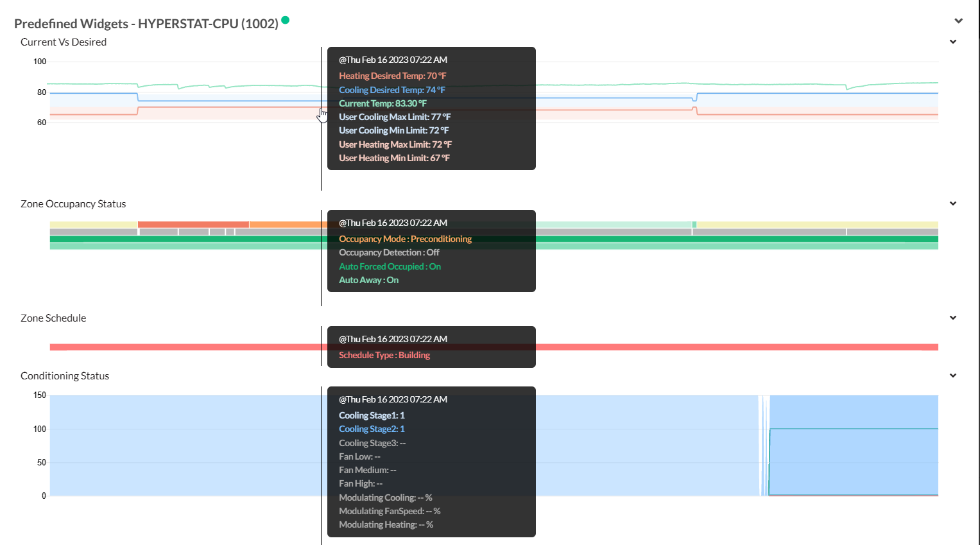Viewport: 980px width, 545px height.
Task: Click Occupancy Mode : Preconditioning text
Action: [406, 239]
